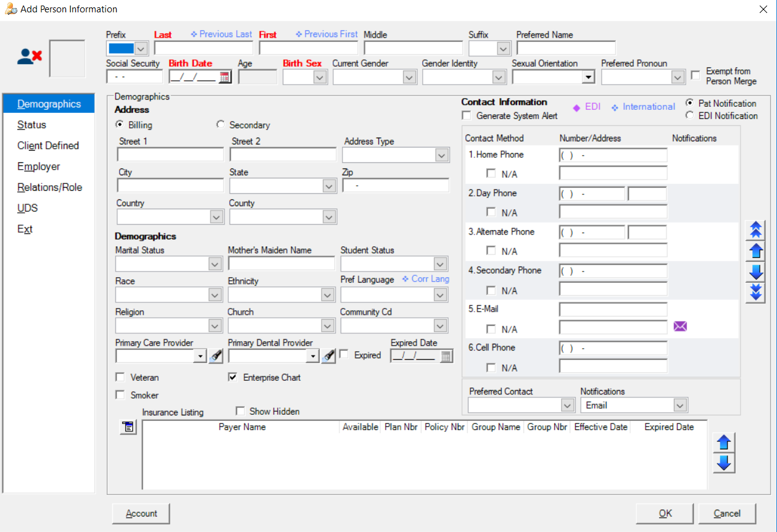This screenshot has height=532, width=777.
Task: Expand the Gender Identity dropdown
Action: 499,77
